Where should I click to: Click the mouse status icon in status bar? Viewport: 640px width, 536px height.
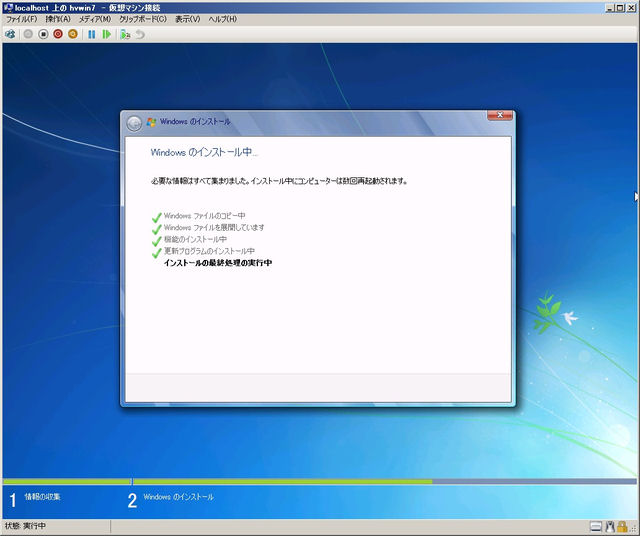[610, 527]
